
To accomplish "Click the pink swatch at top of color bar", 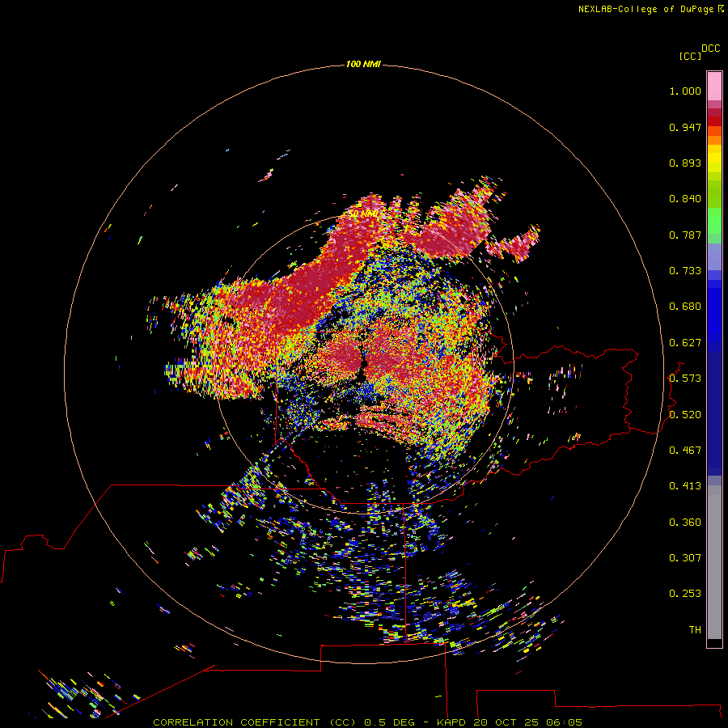I will (x=714, y=86).
